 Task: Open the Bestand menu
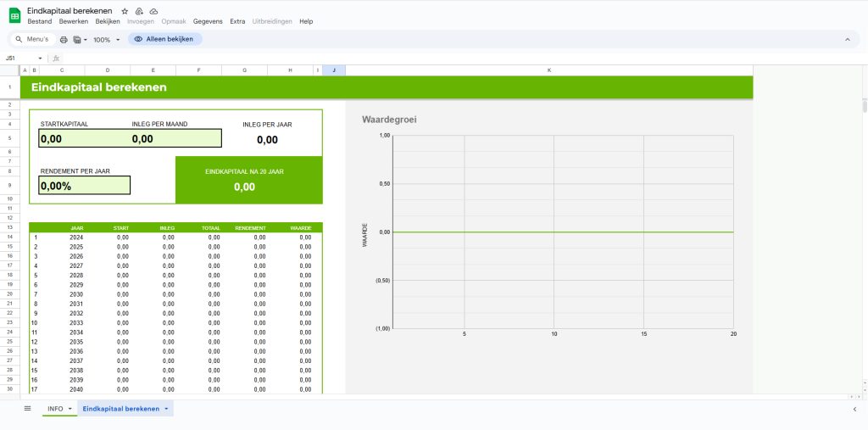40,21
